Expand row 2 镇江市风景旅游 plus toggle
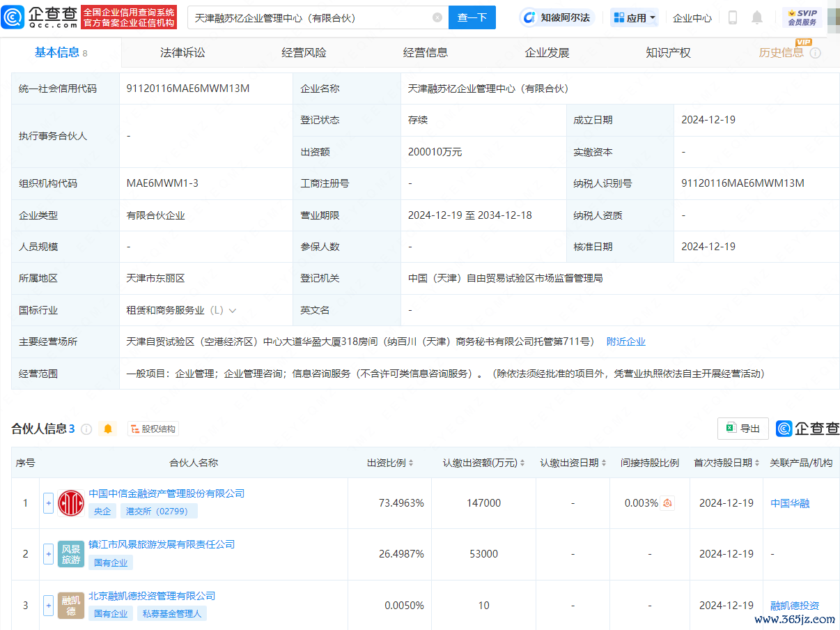This screenshot has height=630, width=840. [48, 554]
